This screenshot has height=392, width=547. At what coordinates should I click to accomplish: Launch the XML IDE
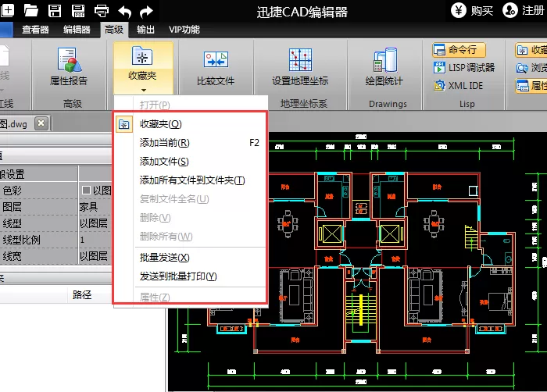[458, 85]
